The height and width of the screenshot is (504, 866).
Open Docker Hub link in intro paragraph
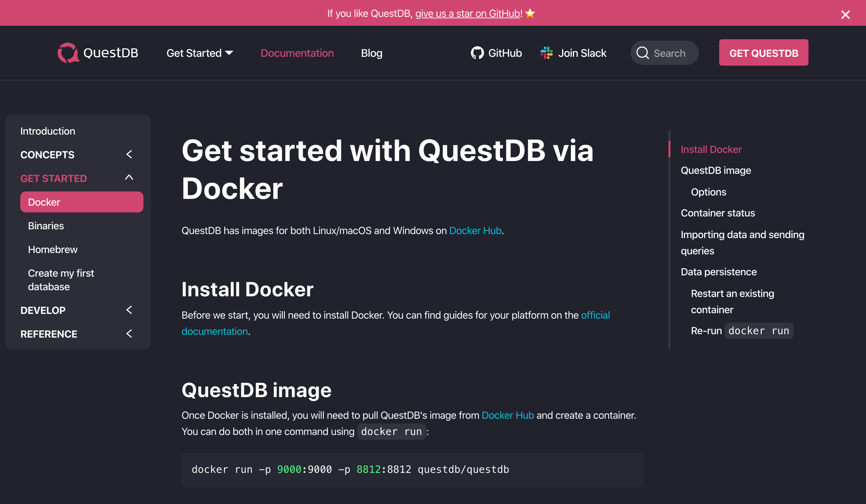(475, 231)
